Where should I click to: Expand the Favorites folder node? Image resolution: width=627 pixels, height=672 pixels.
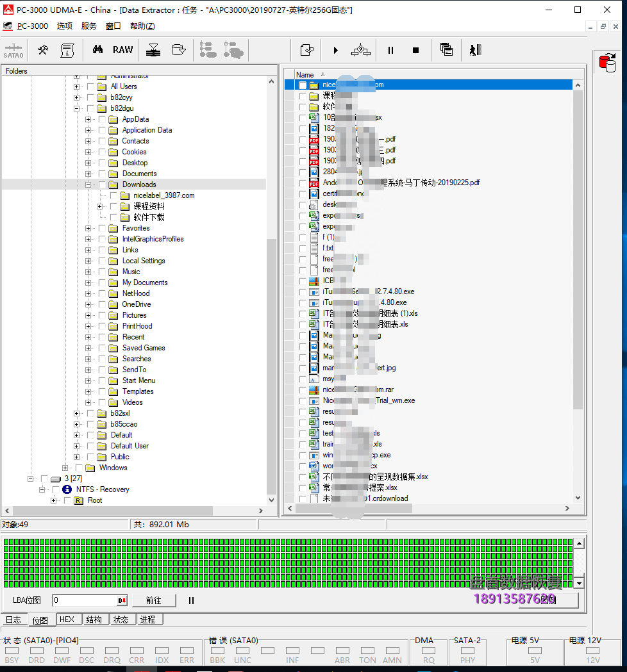point(88,229)
